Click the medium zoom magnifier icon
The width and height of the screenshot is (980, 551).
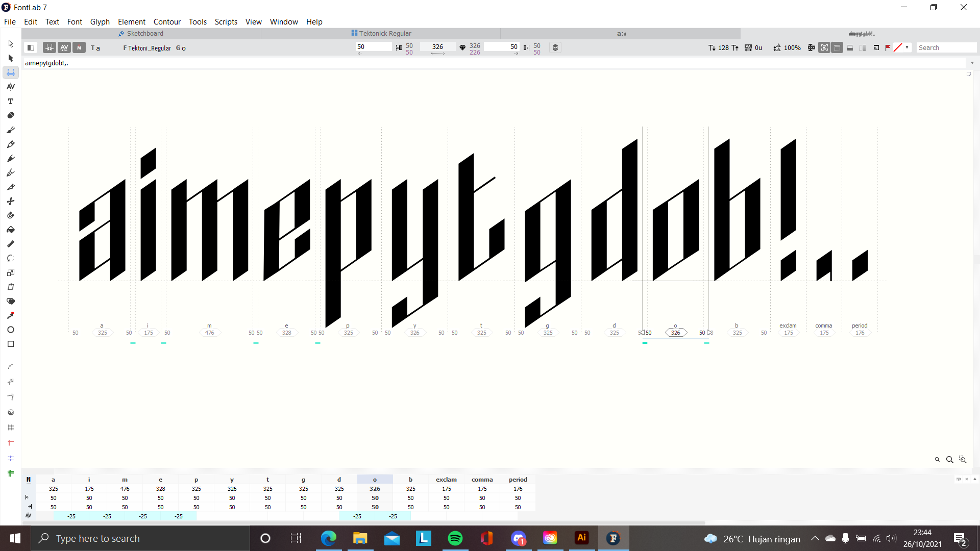949,460
